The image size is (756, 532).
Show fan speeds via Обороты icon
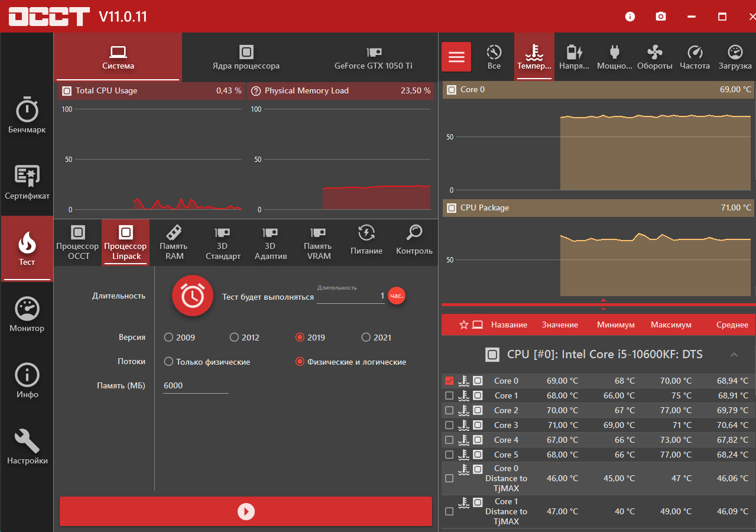click(654, 57)
